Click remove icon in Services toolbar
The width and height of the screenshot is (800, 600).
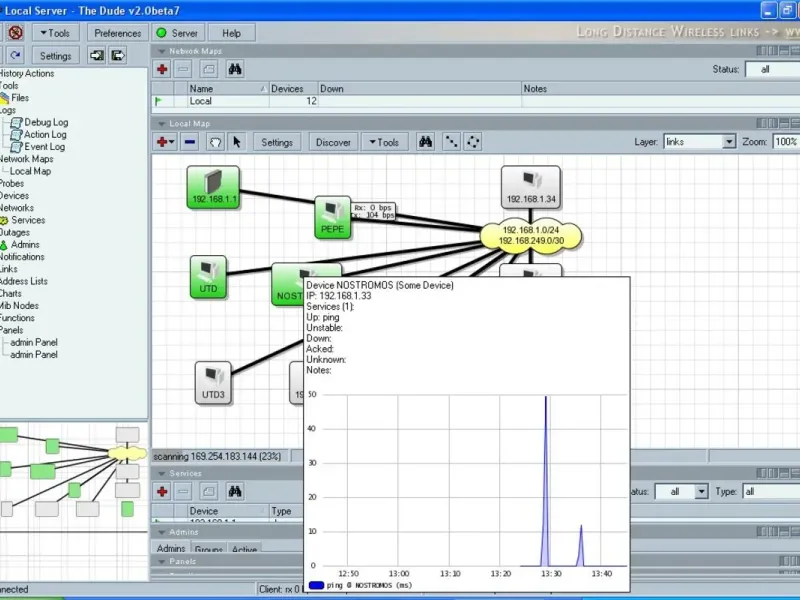coord(184,491)
